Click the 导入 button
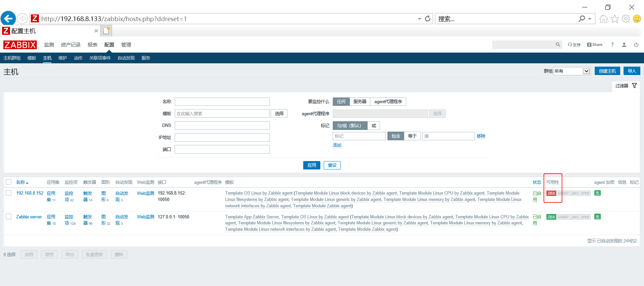This screenshot has width=644, height=286. [632, 71]
